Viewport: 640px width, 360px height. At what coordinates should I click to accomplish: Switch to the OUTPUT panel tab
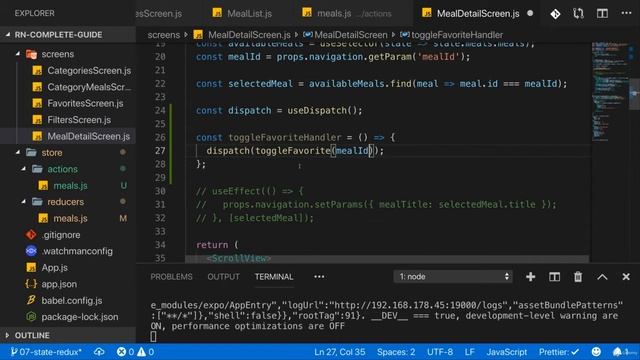[x=223, y=277]
